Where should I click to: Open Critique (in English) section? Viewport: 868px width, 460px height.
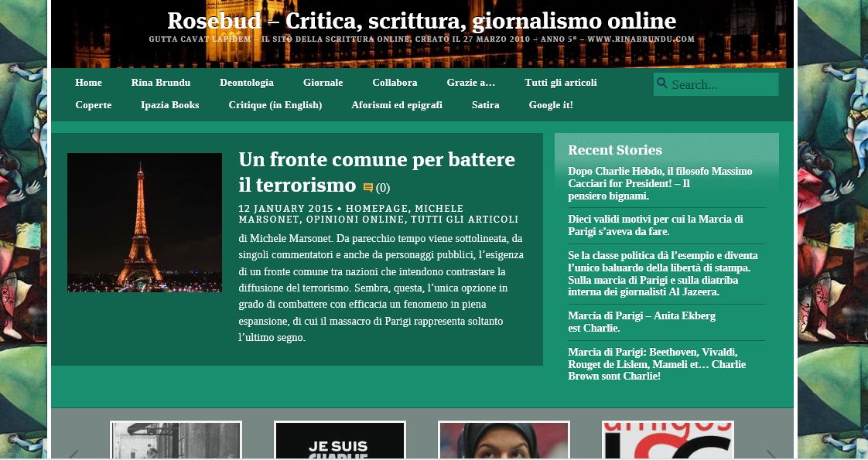(275, 105)
